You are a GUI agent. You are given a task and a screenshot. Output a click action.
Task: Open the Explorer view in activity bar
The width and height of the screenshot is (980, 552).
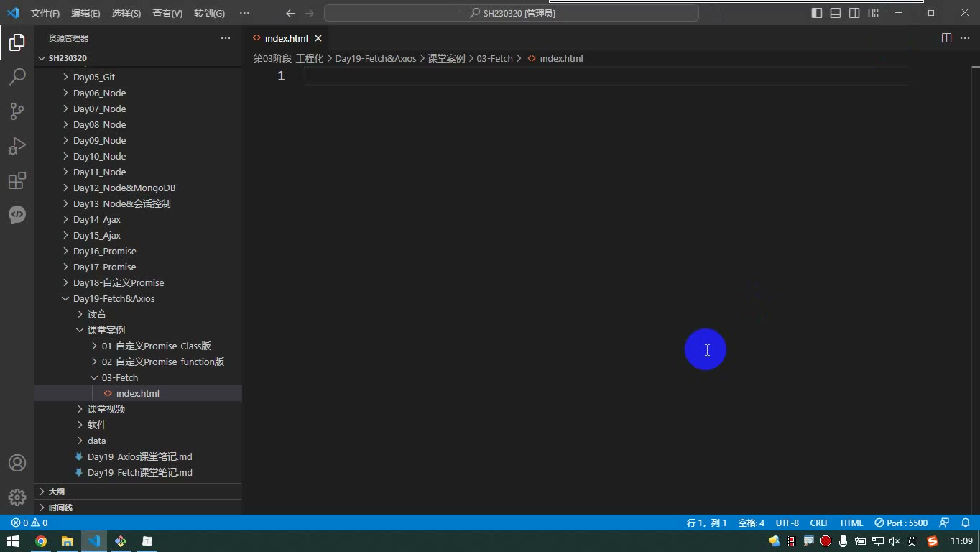[17, 42]
